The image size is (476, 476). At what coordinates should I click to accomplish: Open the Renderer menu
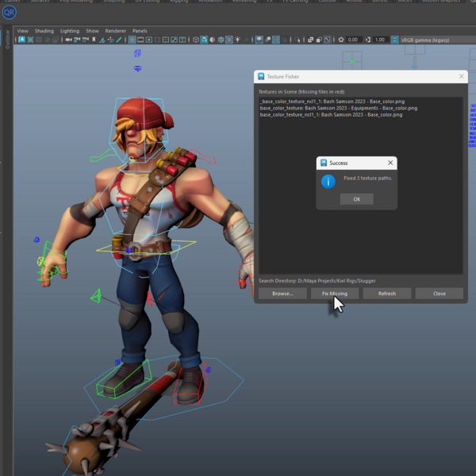click(x=115, y=31)
